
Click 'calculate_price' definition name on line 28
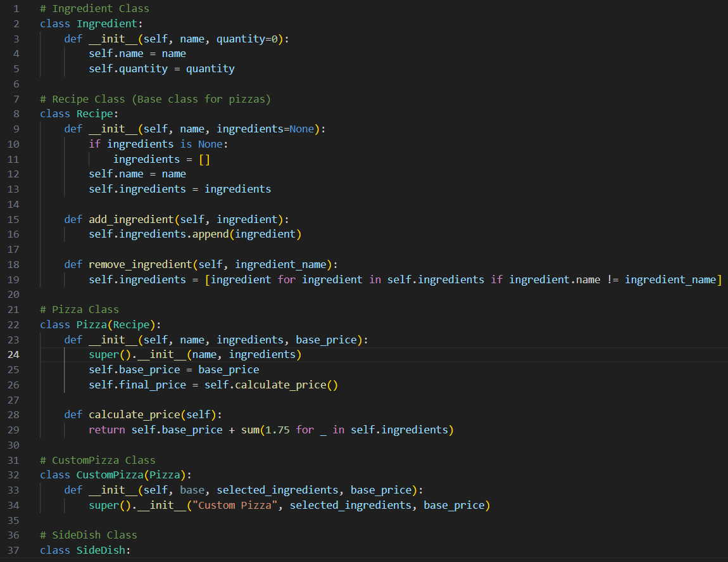pos(134,414)
